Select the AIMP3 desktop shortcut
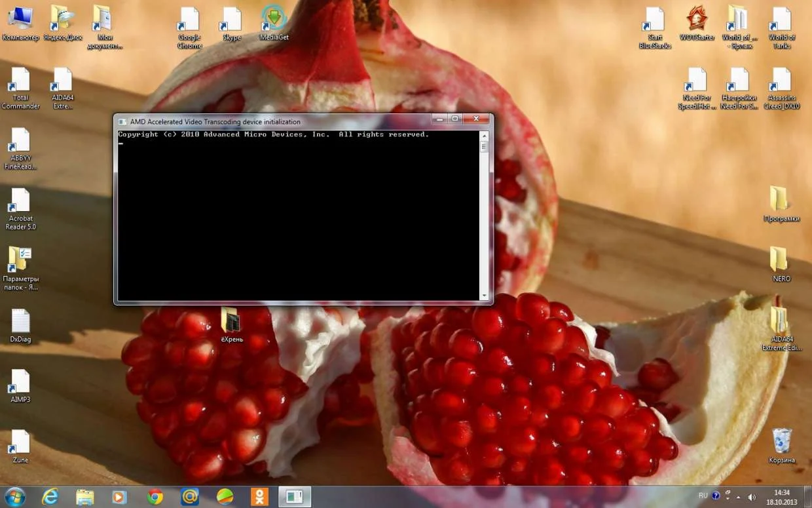Viewport: 812px width, 508px height. [20, 385]
